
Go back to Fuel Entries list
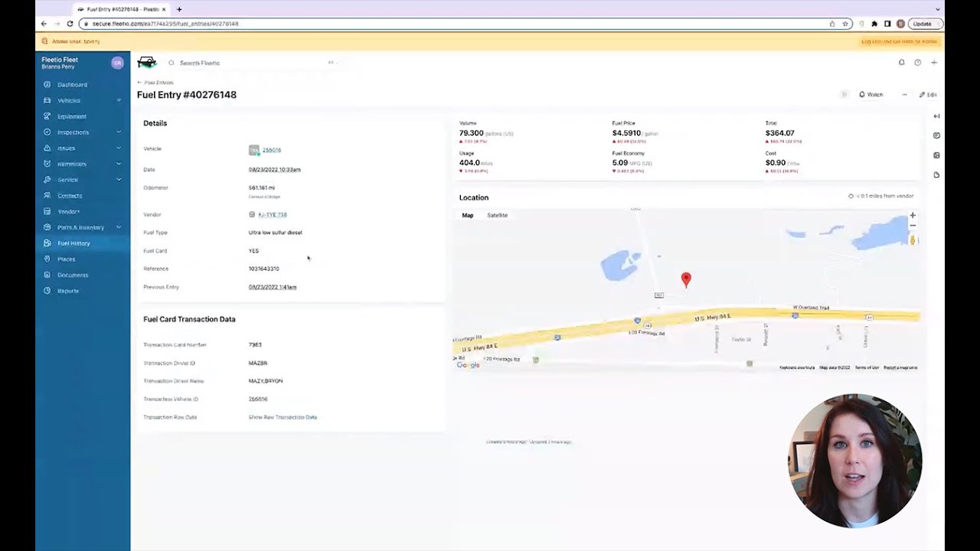pyautogui.click(x=155, y=82)
